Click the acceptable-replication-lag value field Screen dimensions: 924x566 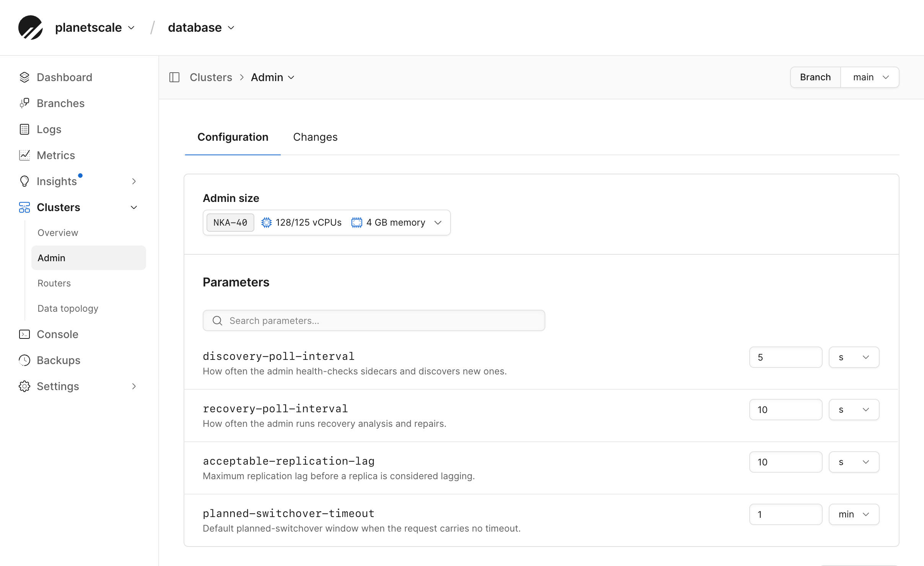786,462
